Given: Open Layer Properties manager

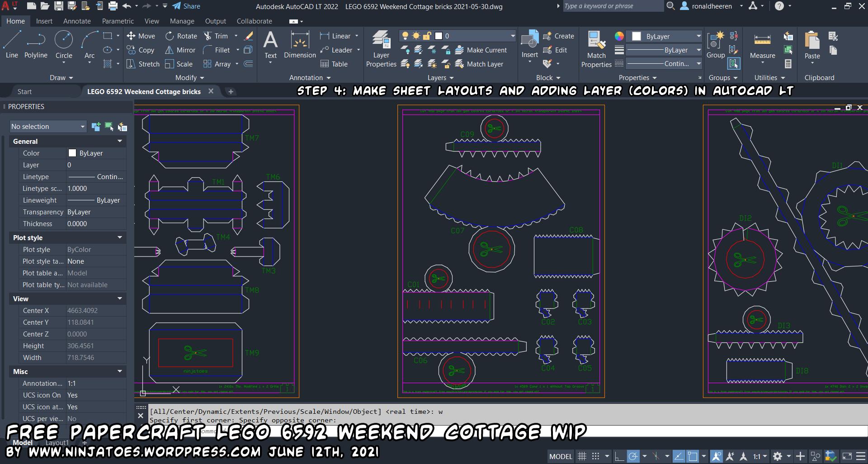Looking at the screenshot, I should click(381, 49).
